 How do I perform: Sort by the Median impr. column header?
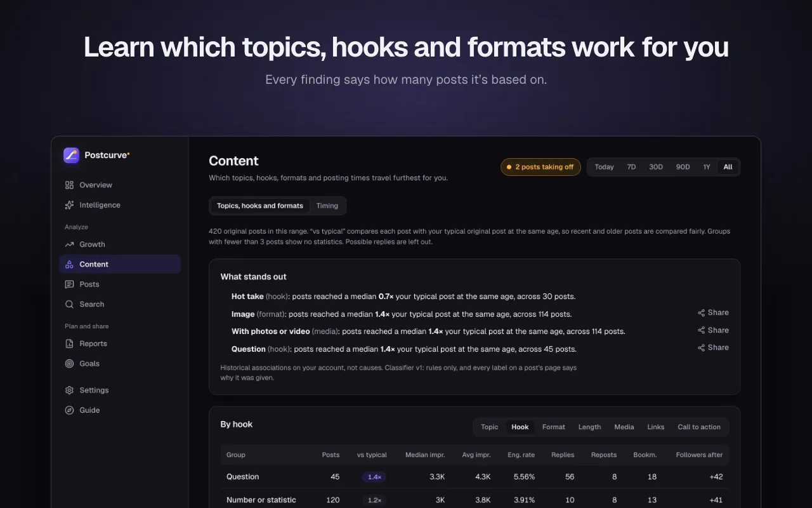(425, 455)
